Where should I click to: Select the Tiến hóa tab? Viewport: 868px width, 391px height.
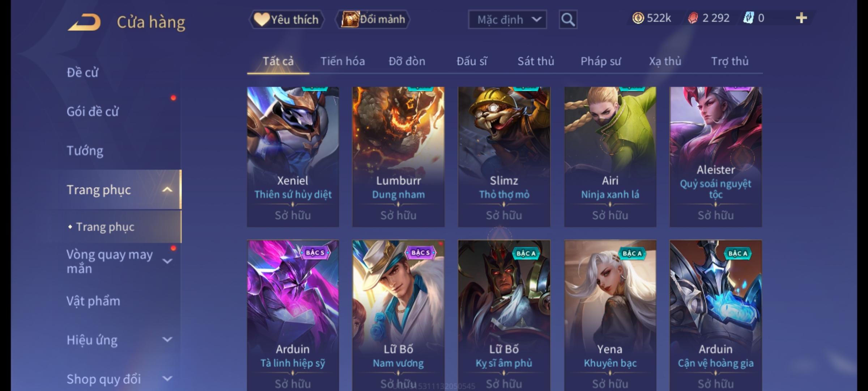point(342,61)
